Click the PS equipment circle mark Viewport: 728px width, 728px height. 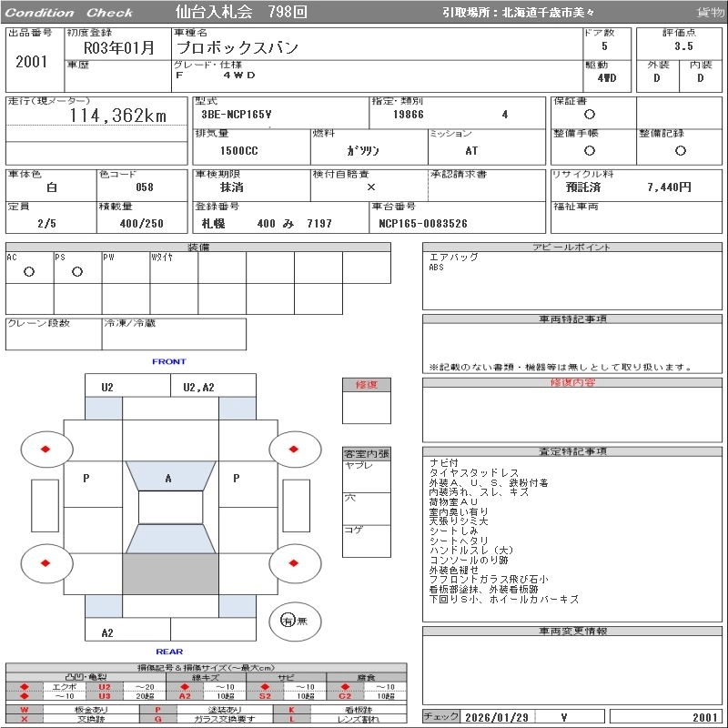pos(77,272)
